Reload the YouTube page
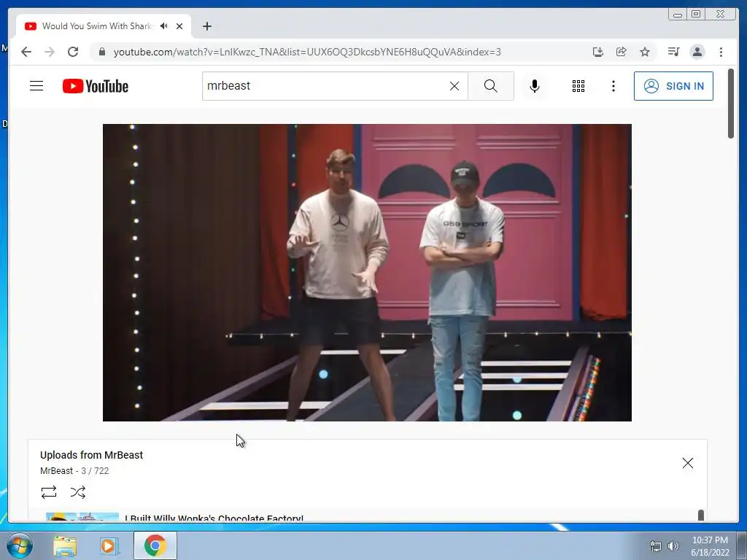The height and width of the screenshot is (560, 747). coord(73,52)
